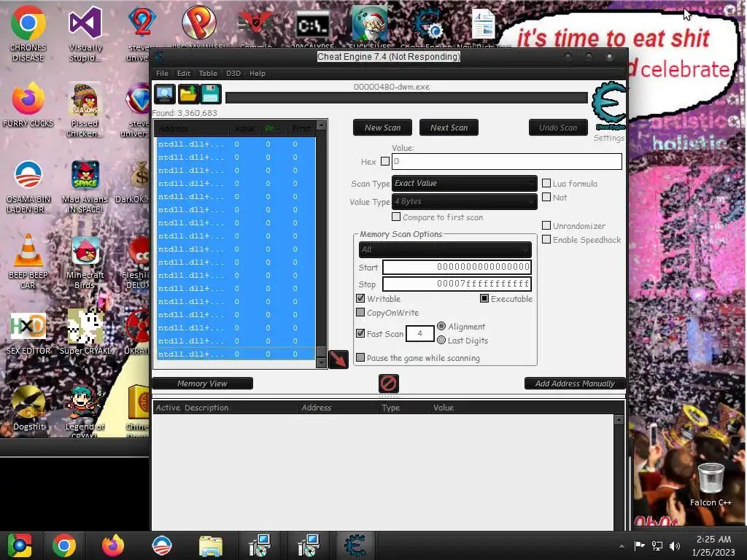Click the red arrow to copy selected addresses
This screenshot has width=747, height=560.
[x=338, y=359]
